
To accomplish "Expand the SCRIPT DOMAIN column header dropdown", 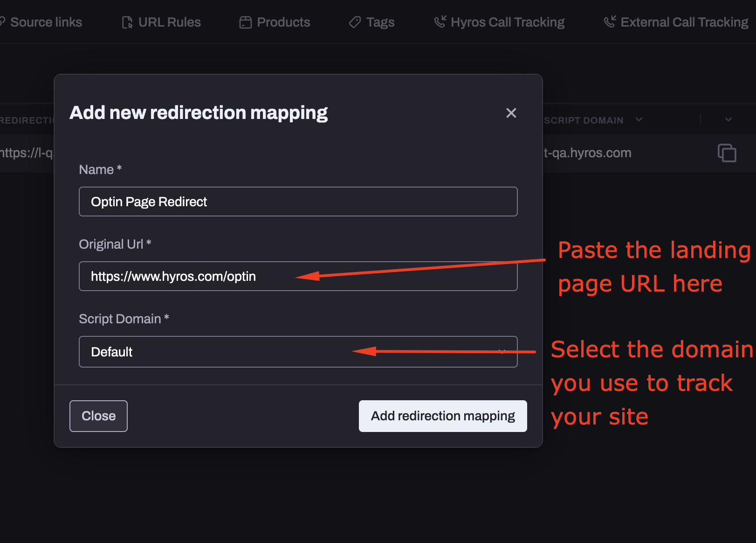I will click(x=639, y=120).
